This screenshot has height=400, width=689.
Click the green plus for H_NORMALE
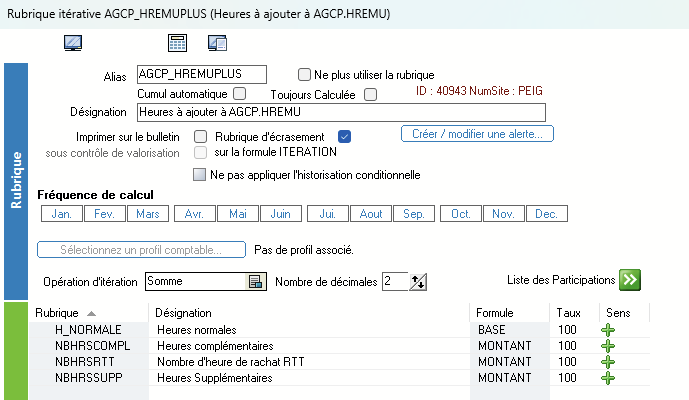(x=608, y=330)
